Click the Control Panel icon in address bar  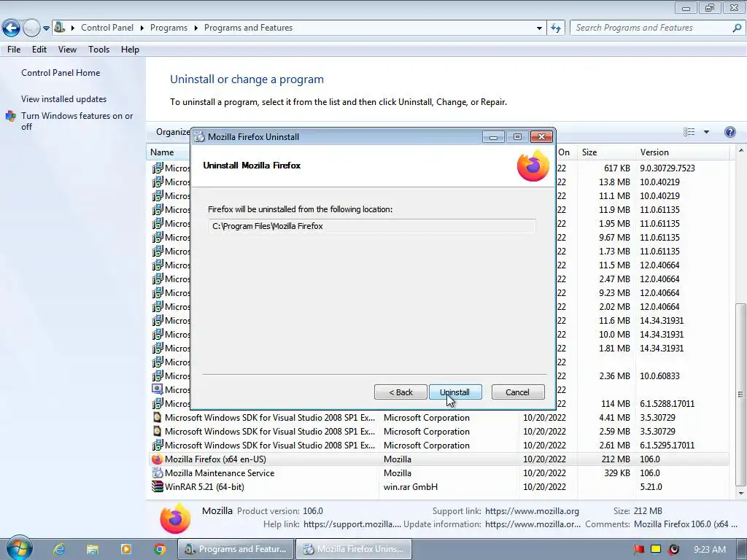[59, 27]
